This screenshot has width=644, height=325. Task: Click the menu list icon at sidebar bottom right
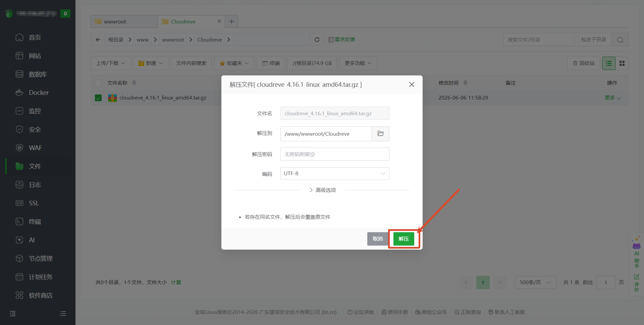point(63,314)
